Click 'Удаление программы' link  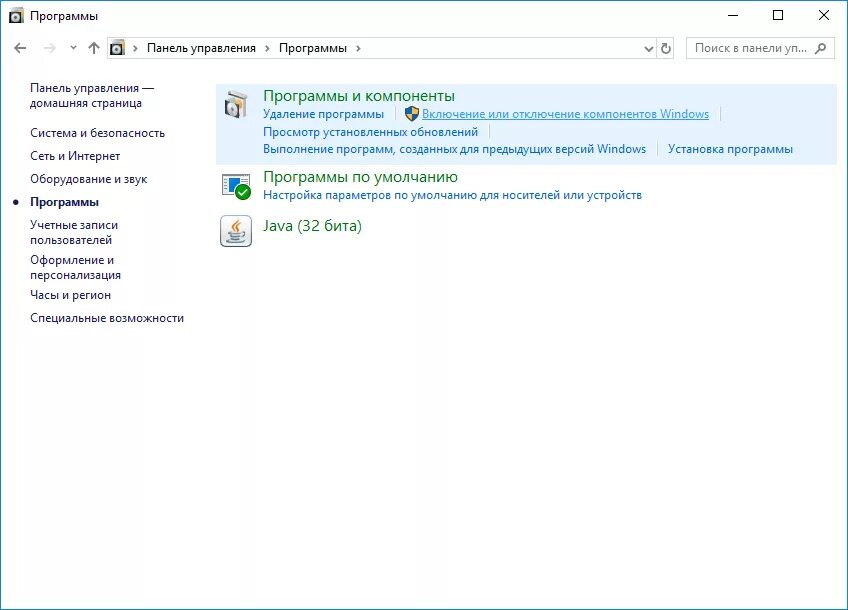[x=323, y=114]
